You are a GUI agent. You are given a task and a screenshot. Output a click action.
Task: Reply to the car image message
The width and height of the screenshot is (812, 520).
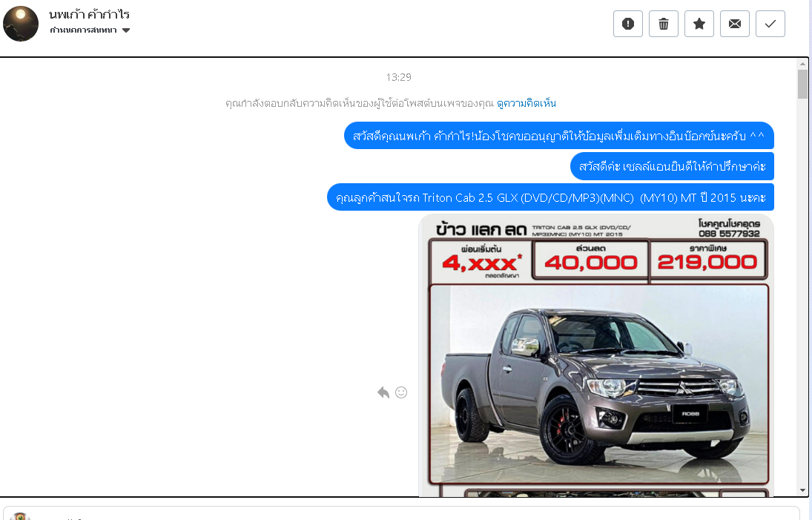[x=383, y=392]
